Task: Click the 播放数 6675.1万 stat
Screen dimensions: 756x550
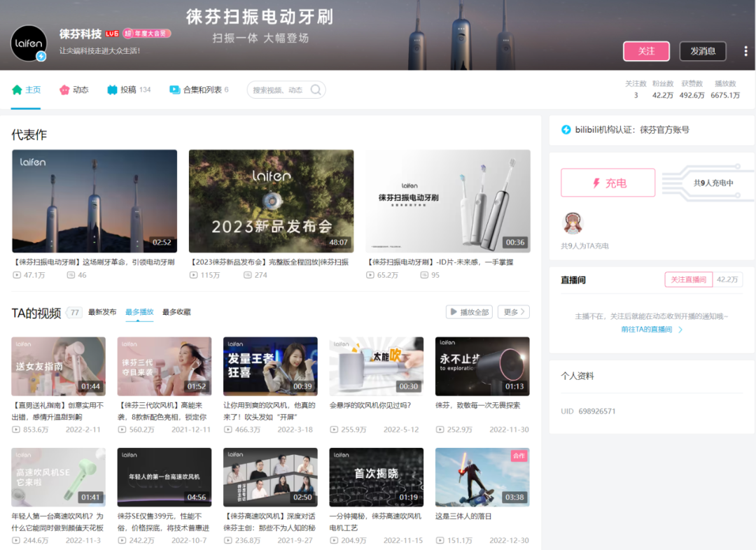Action: point(725,90)
